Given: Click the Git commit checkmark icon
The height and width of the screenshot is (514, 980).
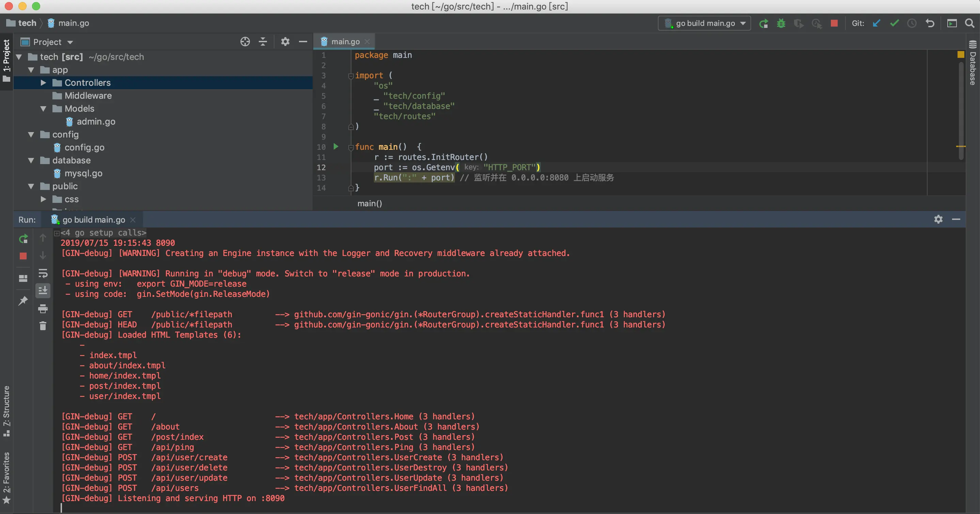Looking at the screenshot, I should point(895,23).
